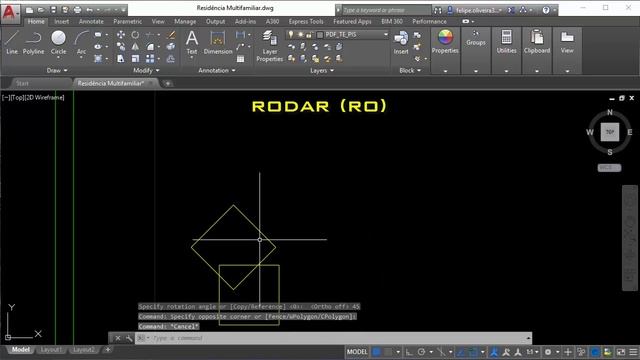Toggle Ortho mode in status bar
This screenshot has height=360, width=640.
point(409,351)
